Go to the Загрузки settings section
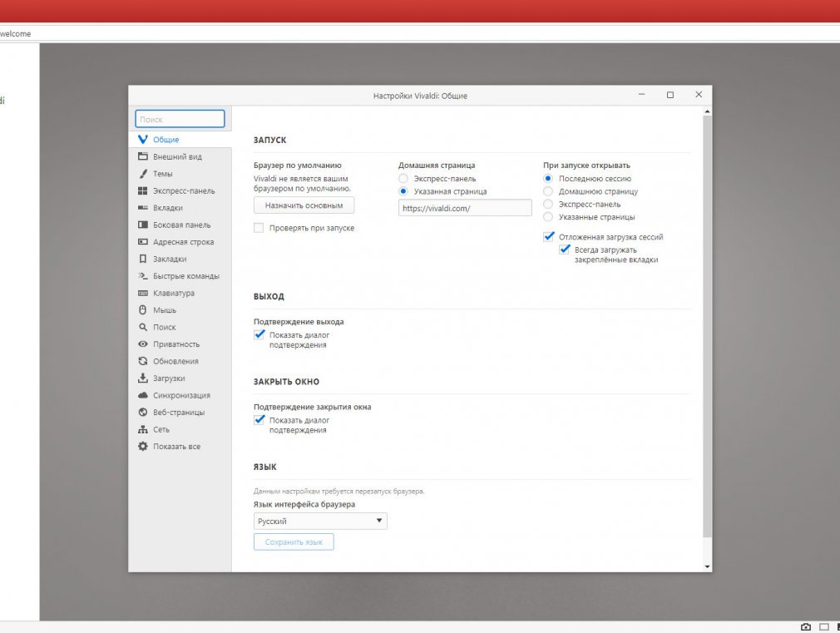Image resolution: width=840 pixels, height=633 pixels. (180, 378)
